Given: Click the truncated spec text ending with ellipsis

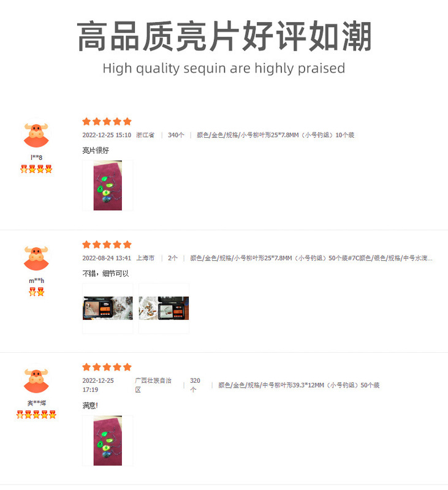Looking at the screenshot, I should coord(311,258).
